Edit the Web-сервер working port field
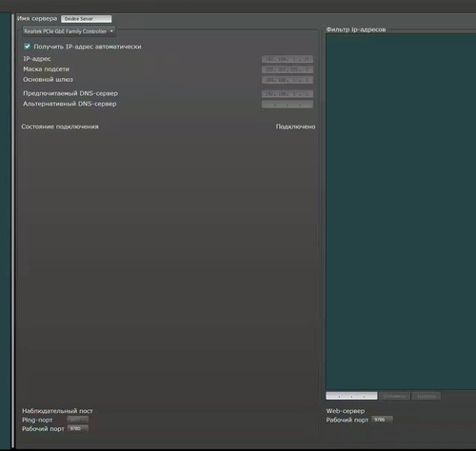Image resolution: width=476 pixels, height=451 pixels. (382, 420)
